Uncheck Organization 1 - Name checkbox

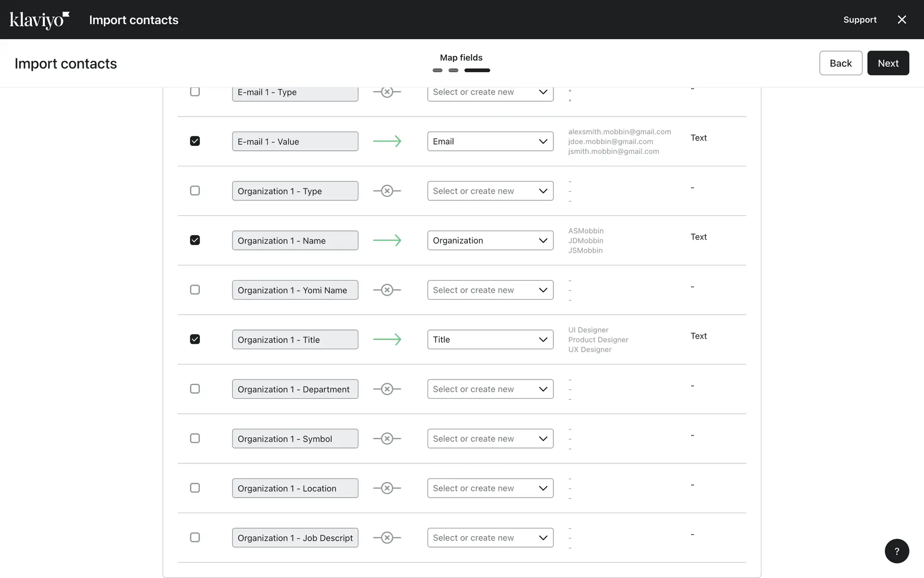coord(195,240)
